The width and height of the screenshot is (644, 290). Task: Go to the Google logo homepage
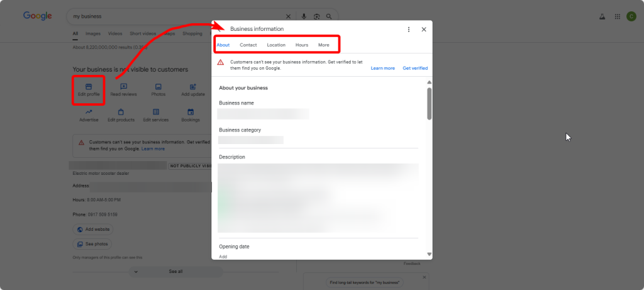point(37,16)
